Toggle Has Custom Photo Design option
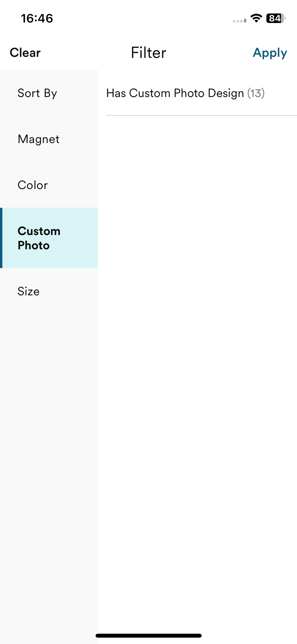The width and height of the screenshot is (297, 644). 201,93
